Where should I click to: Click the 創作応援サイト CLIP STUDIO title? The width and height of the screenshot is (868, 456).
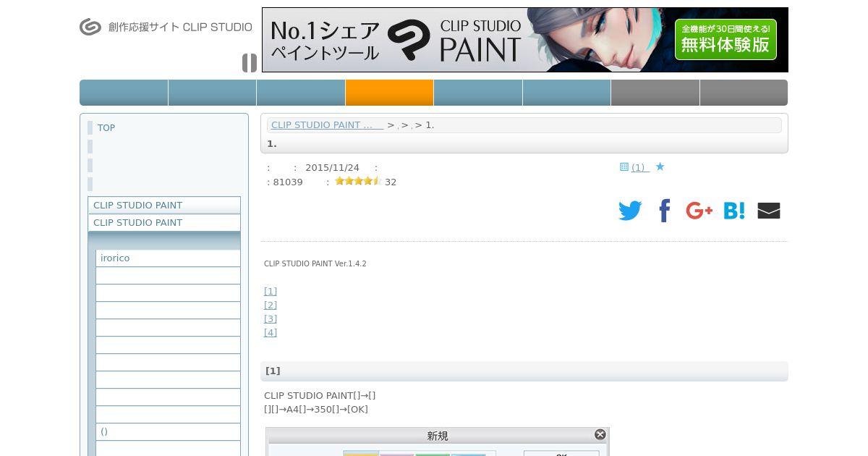tap(180, 27)
